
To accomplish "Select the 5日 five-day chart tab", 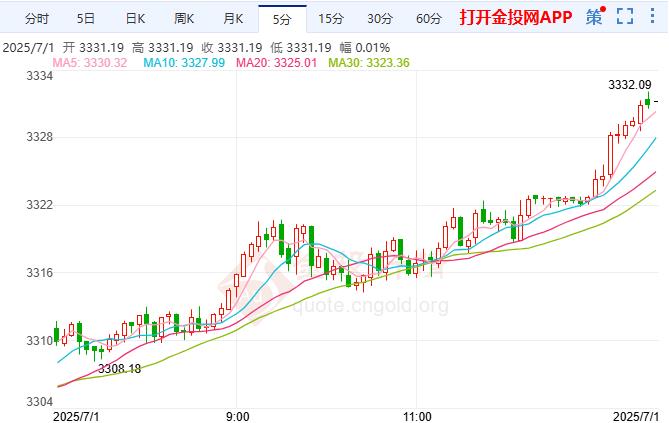I will pyautogui.click(x=86, y=18).
